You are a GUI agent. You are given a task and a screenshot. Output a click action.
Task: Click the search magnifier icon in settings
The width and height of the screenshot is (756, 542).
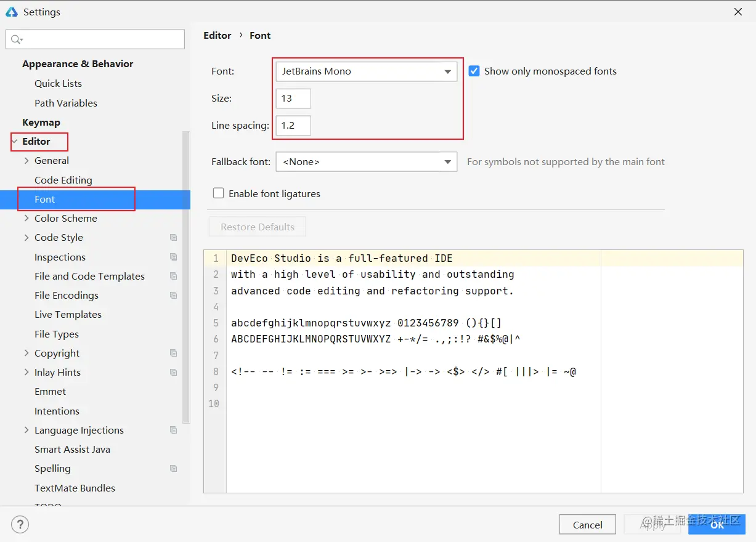click(17, 39)
